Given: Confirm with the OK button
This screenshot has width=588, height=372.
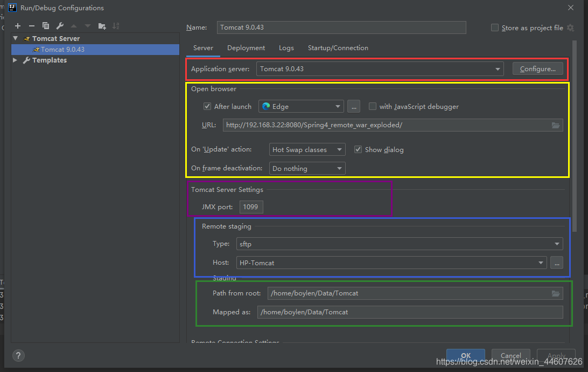Looking at the screenshot, I should 465,355.
